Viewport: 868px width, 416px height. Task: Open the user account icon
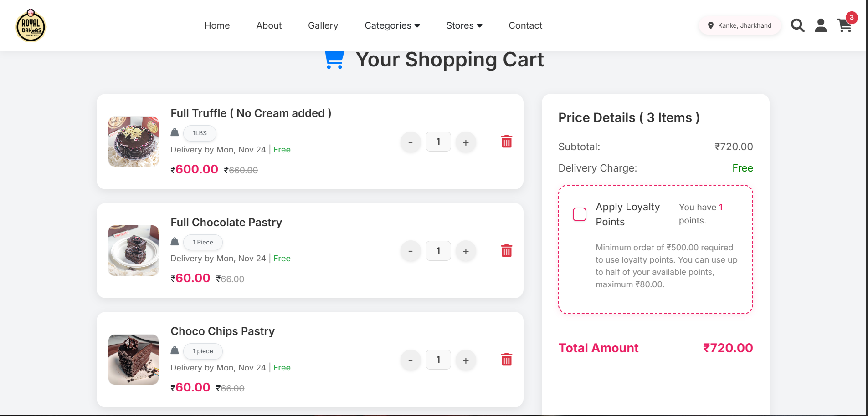(821, 25)
